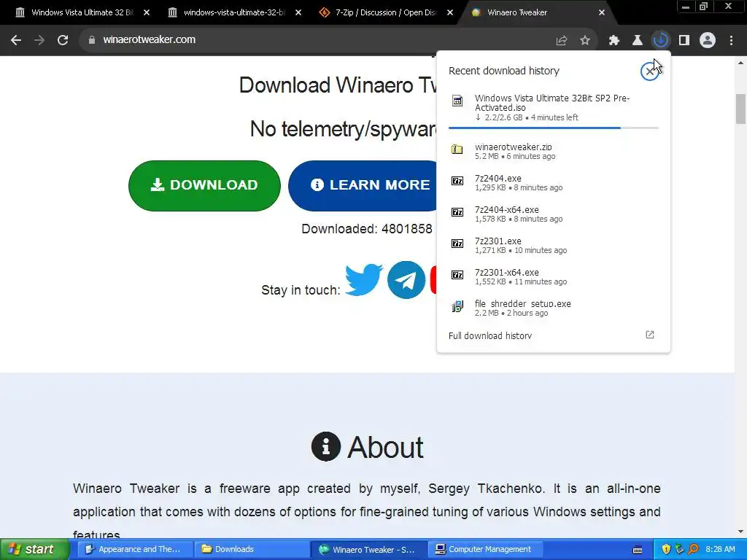
Task: Switch to the windows-vista-ultimate-32-bit tab
Action: pyautogui.click(x=234, y=12)
